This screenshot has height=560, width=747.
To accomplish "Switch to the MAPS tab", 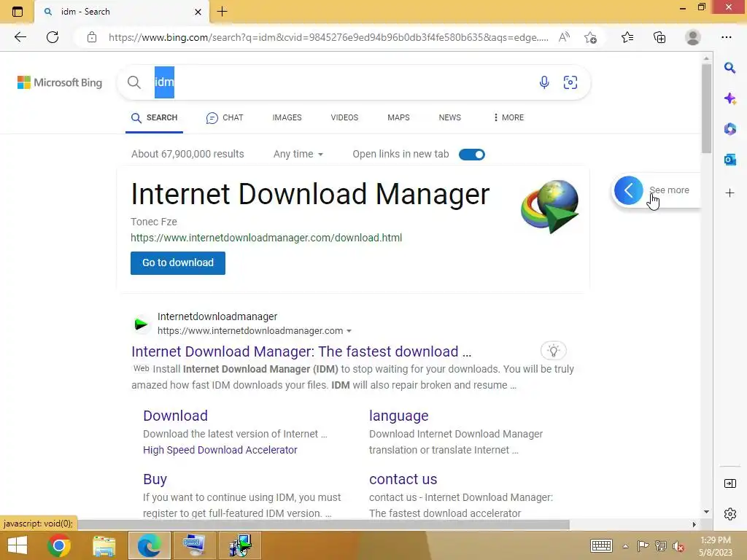I will (398, 117).
